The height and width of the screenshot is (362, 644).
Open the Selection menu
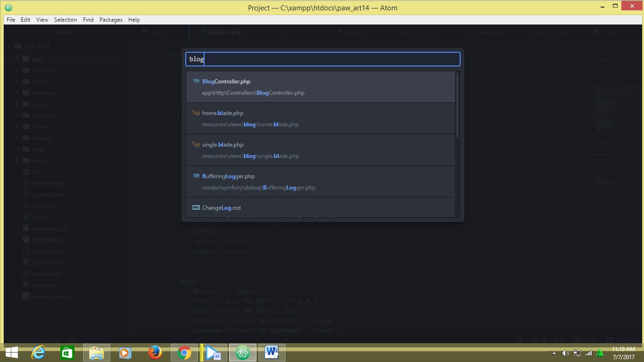[x=66, y=19]
